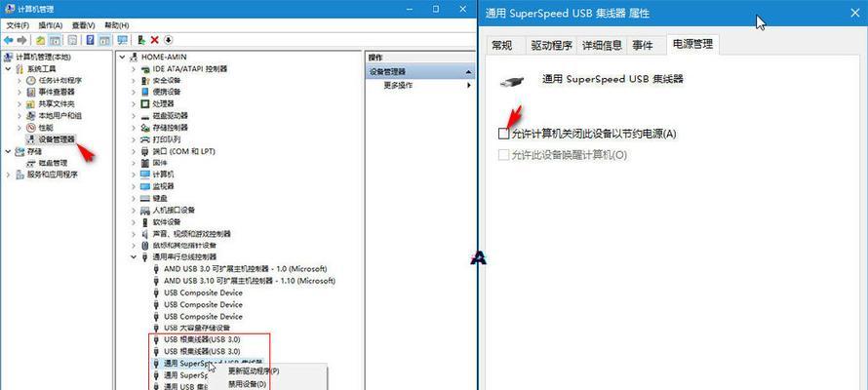The image size is (868, 390).
Task: Expand the IDE ATA/ATAPI 控制器 node
Action: tap(133, 69)
